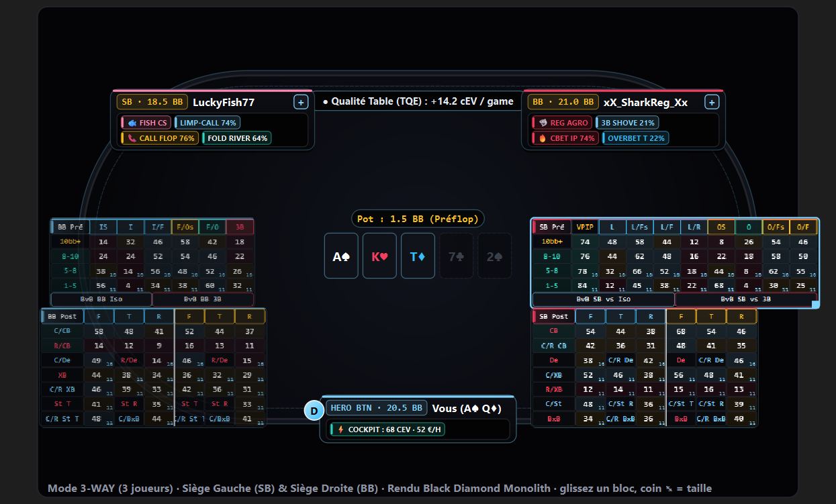836x504 pixels.
Task: Click the BB · 21.0 BB stack badge
Action: click(563, 102)
